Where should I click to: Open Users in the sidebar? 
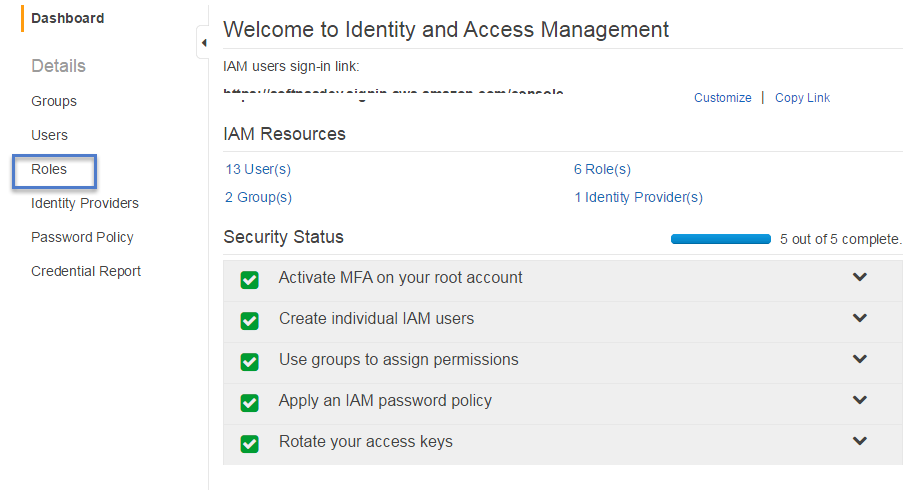click(49, 135)
